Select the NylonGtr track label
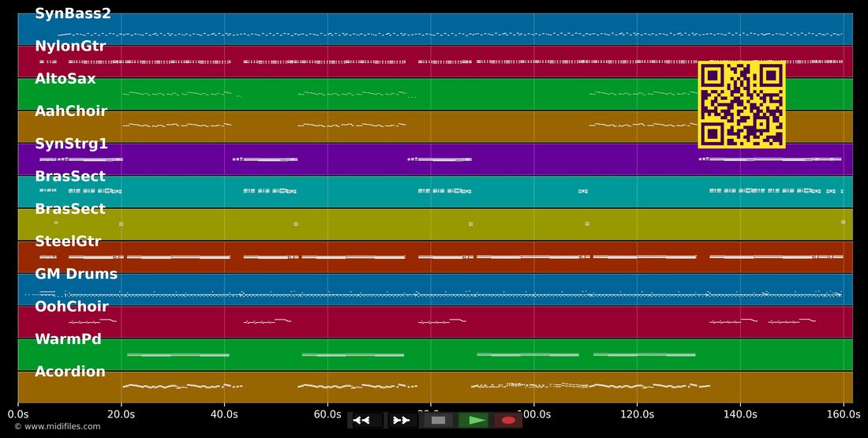The image size is (868, 438). point(70,46)
